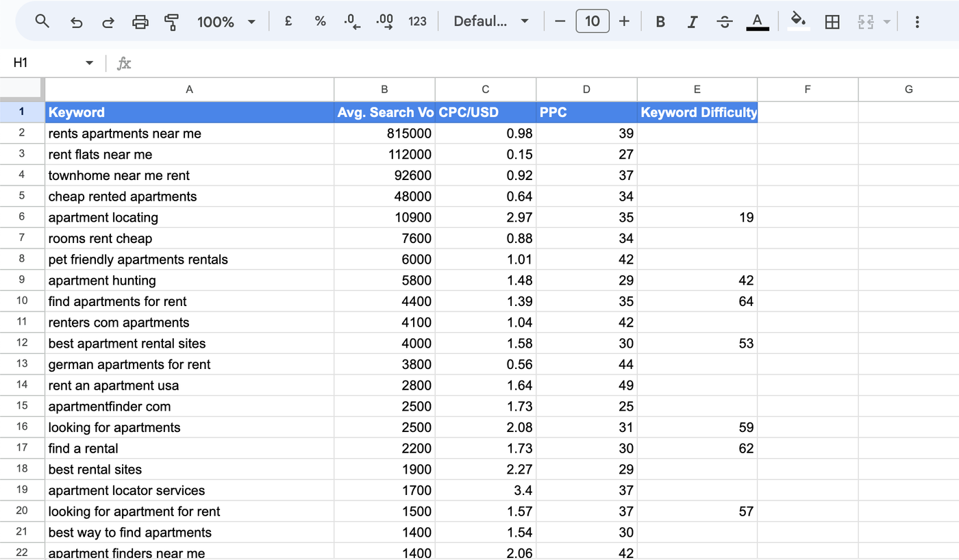Click the undo button
The image size is (959, 560).
[x=76, y=21]
